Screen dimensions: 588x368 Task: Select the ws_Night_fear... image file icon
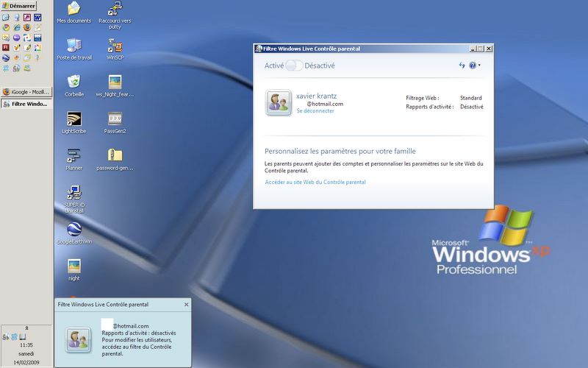[x=115, y=86]
